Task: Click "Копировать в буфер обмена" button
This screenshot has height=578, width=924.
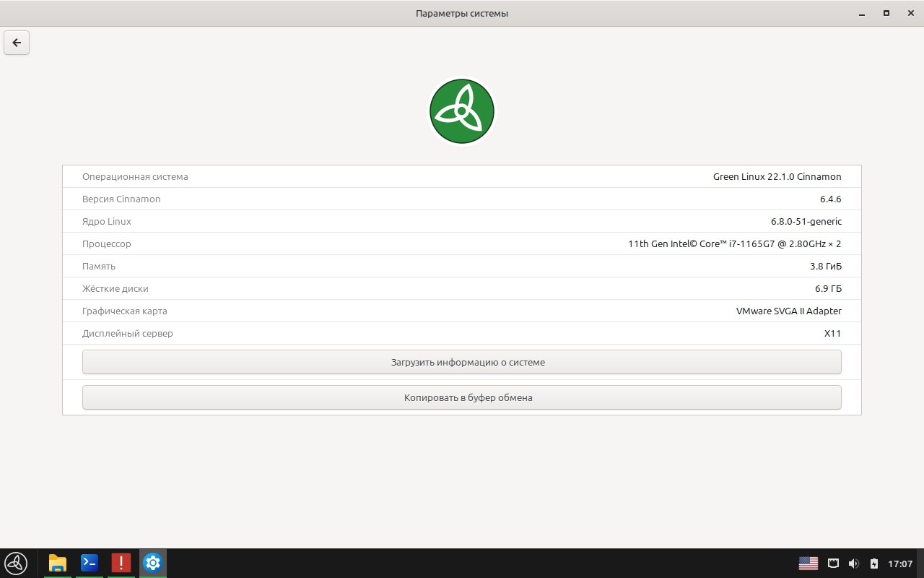Action: click(x=462, y=397)
